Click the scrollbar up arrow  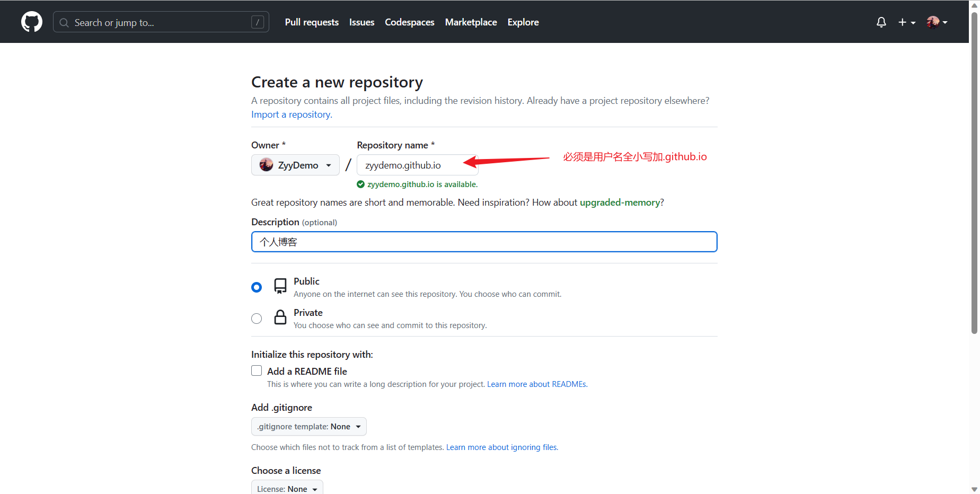coord(974,5)
